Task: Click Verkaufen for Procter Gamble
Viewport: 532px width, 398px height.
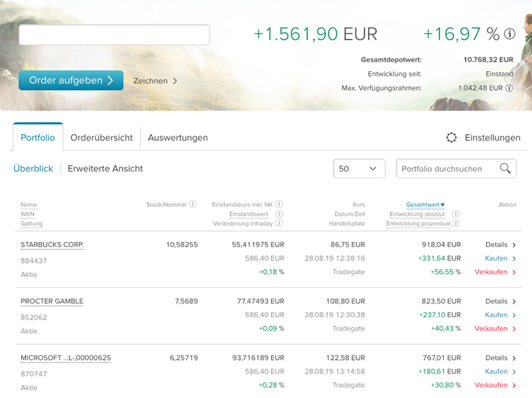Action: tap(495, 328)
